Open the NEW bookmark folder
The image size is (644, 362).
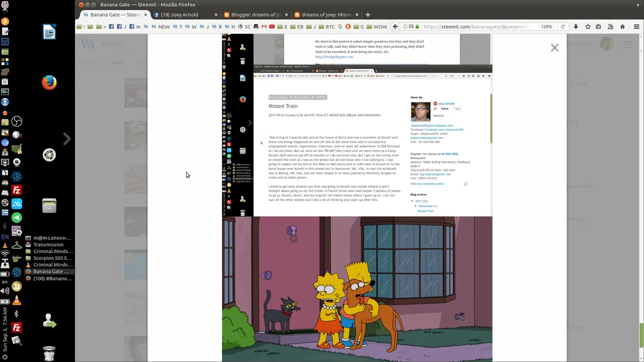coord(160,27)
